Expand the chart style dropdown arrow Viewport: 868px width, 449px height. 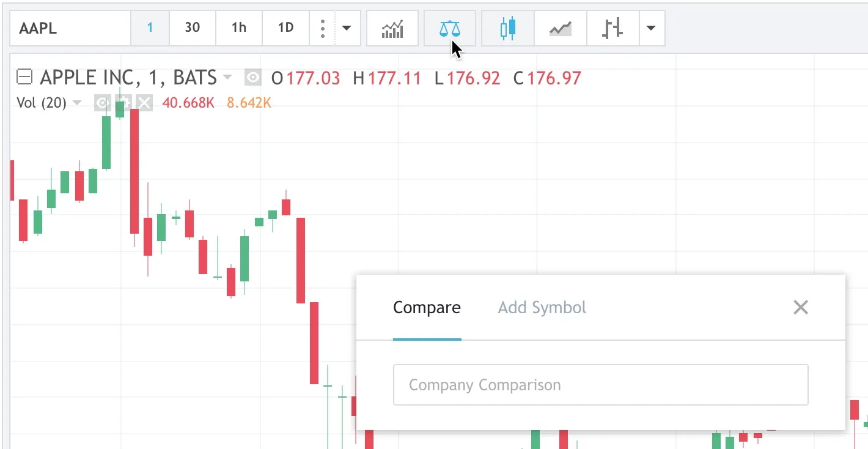pyautogui.click(x=651, y=28)
